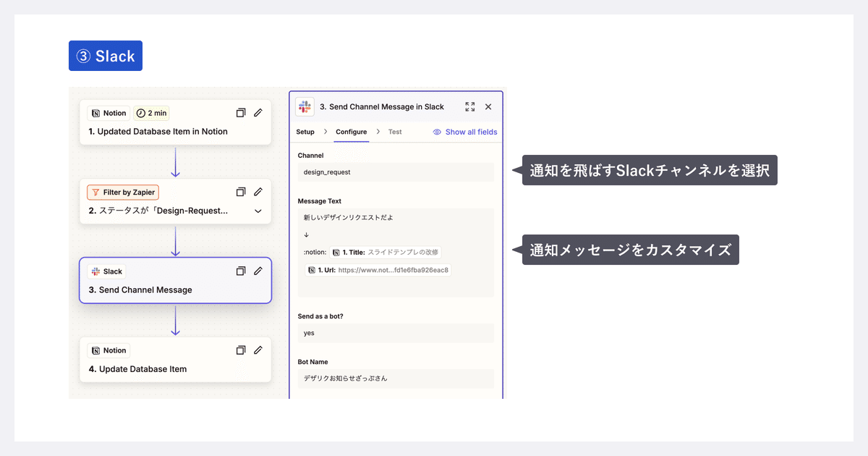Image resolution: width=868 pixels, height=456 pixels.
Task: Select step 2 ステータスが「Design-Request...
Action: point(175,201)
